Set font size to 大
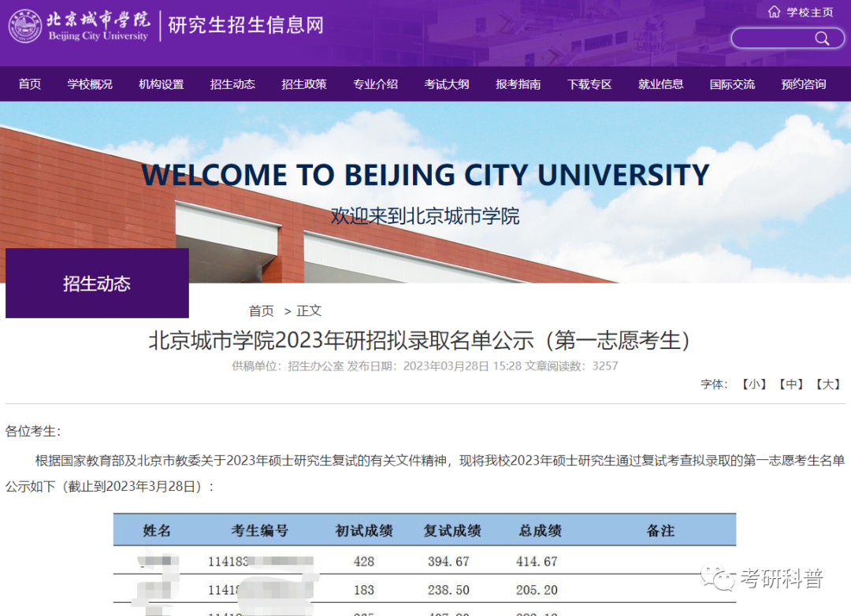Image resolution: width=851 pixels, height=616 pixels. [x=827, y=384]
